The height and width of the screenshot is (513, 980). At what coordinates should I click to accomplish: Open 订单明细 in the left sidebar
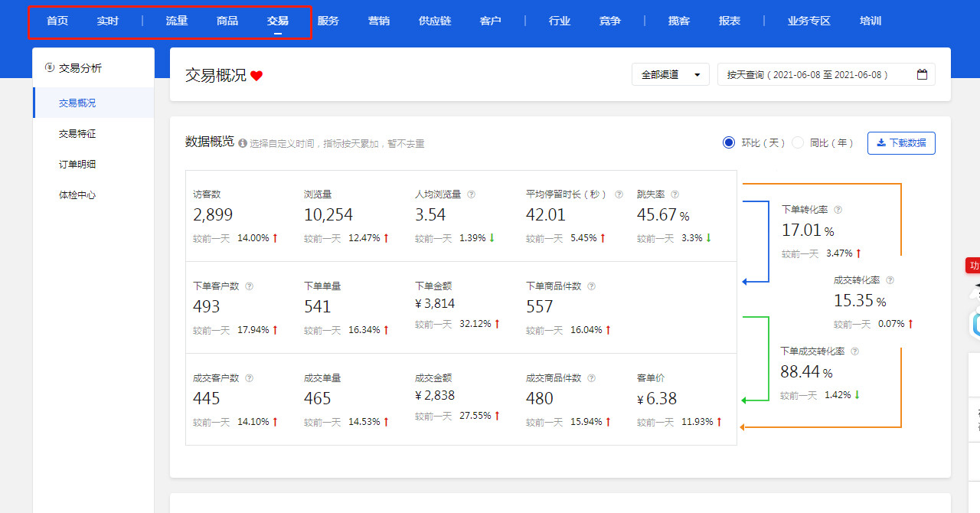point(77,164)
